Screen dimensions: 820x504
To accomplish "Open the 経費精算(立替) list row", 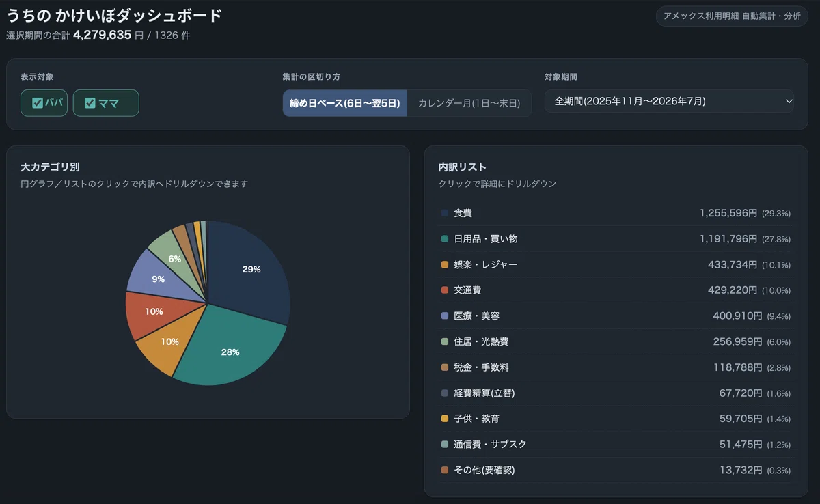I will click(616, 393).
